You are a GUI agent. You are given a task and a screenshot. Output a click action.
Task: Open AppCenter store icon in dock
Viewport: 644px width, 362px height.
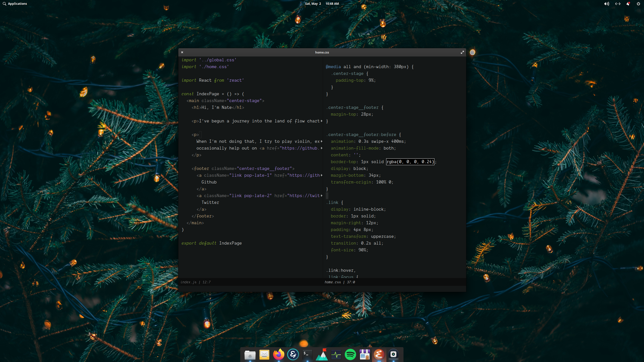pyautogui.click(x=365, y=355)
